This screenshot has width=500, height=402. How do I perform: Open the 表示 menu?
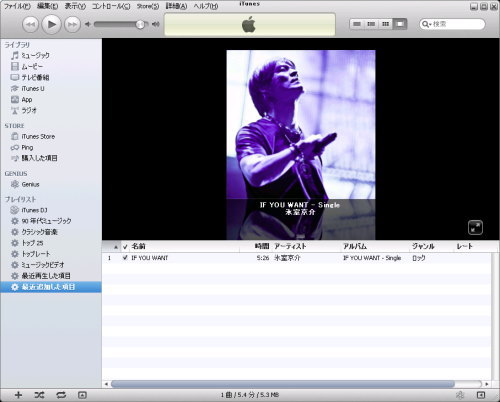75,6
